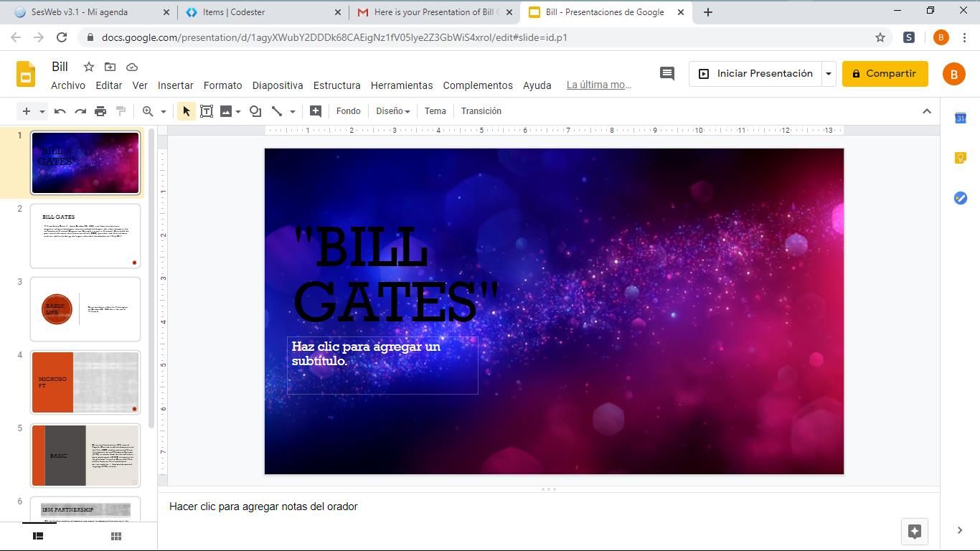
Task: Select the Text box tool
Action: (207, 111)
